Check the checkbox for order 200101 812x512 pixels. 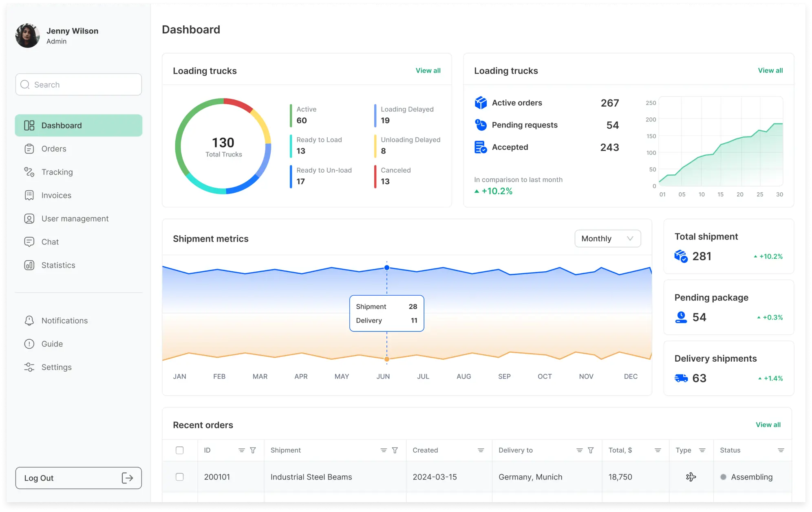click(180, 477)
